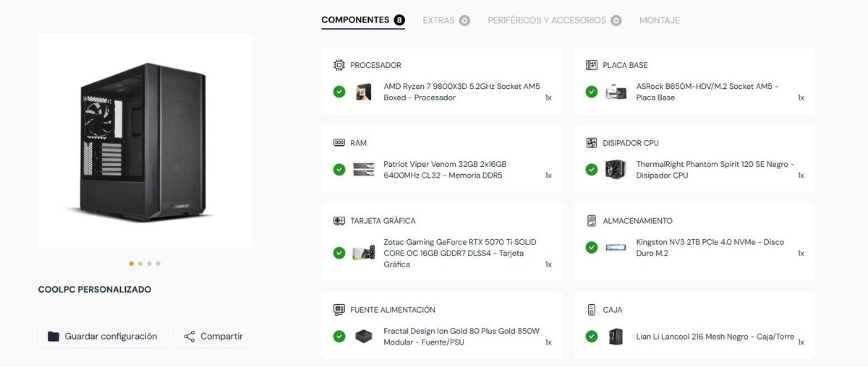This screenshot has width=868, height=367.
Task: Click the COOLPC PERSONALIZADO title
Action: pyautogui.click(x=95, y=290)
